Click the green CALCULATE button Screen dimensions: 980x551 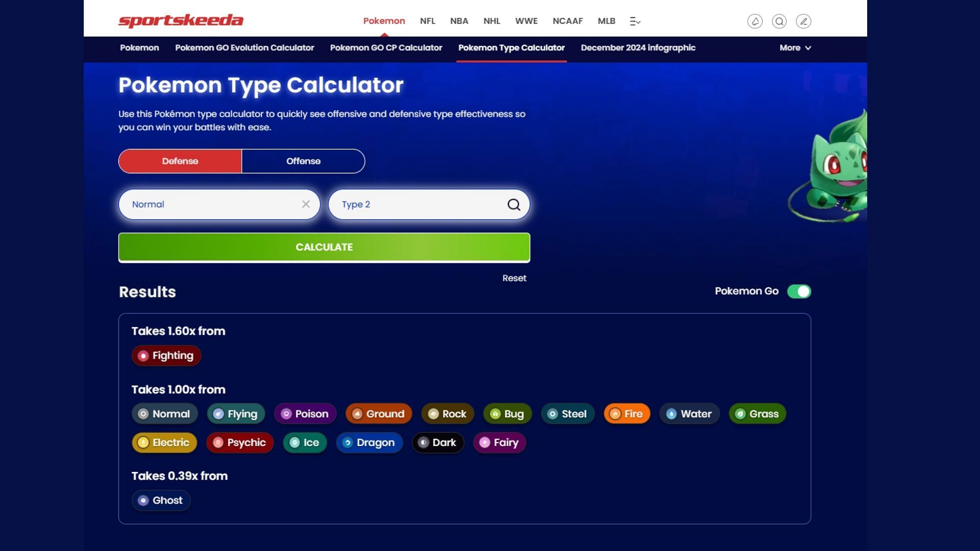pos(324,247)
